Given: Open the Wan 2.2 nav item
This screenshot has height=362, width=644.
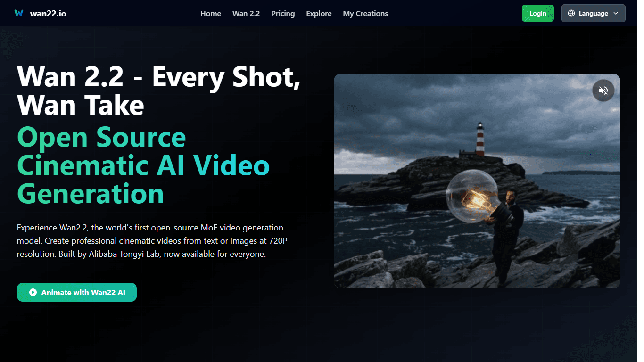Looking at the screenshot, I should [246, 14].
